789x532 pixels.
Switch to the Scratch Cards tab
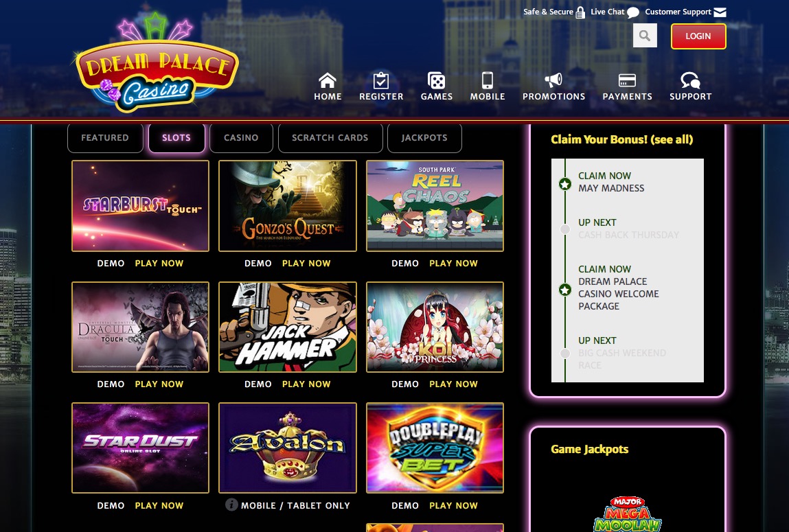pyautogui.click(x=330, y=138)
